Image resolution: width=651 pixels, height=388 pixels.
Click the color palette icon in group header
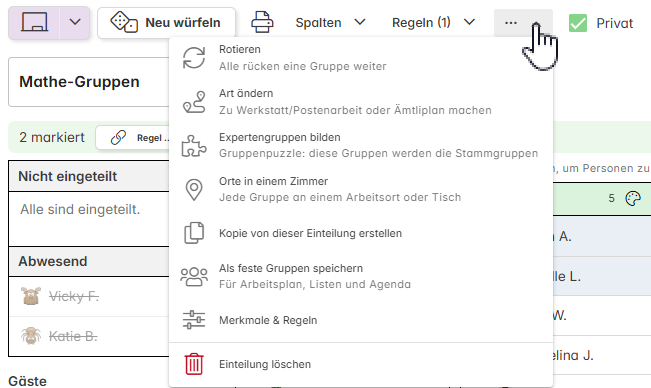(633, 198)
